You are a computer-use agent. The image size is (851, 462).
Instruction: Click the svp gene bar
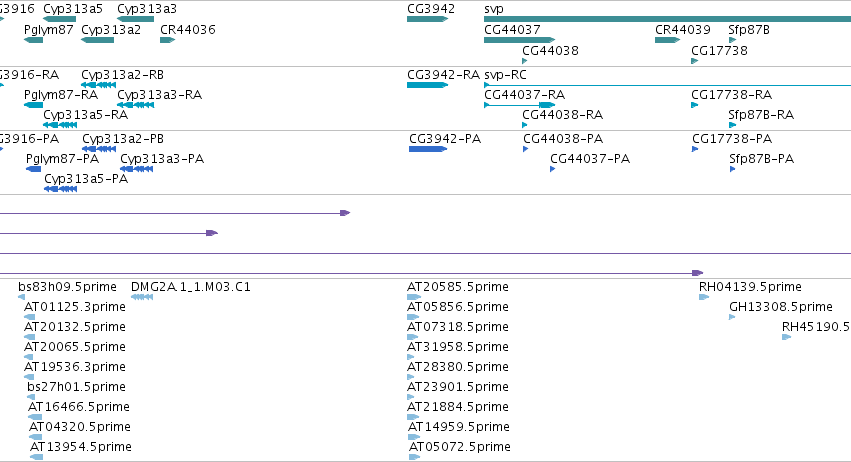pyautogui.click(x=668, y=20)
